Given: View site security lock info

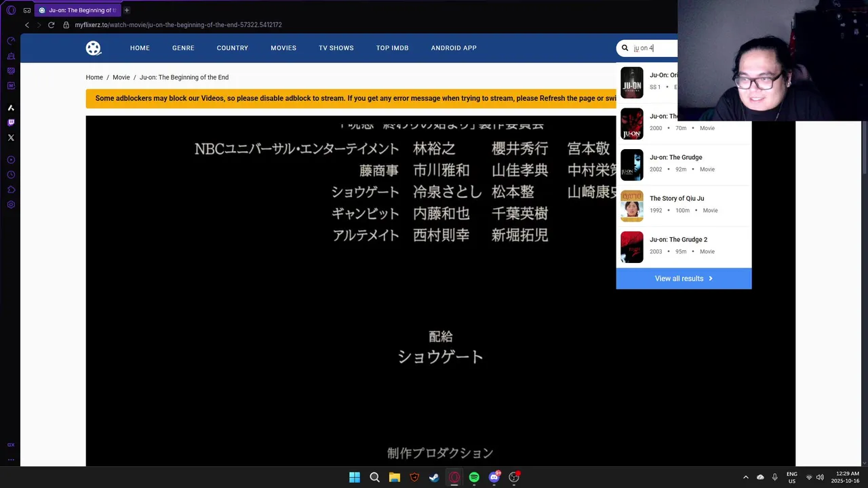Looking at the screenshot, I should click(x=66, y=25).
